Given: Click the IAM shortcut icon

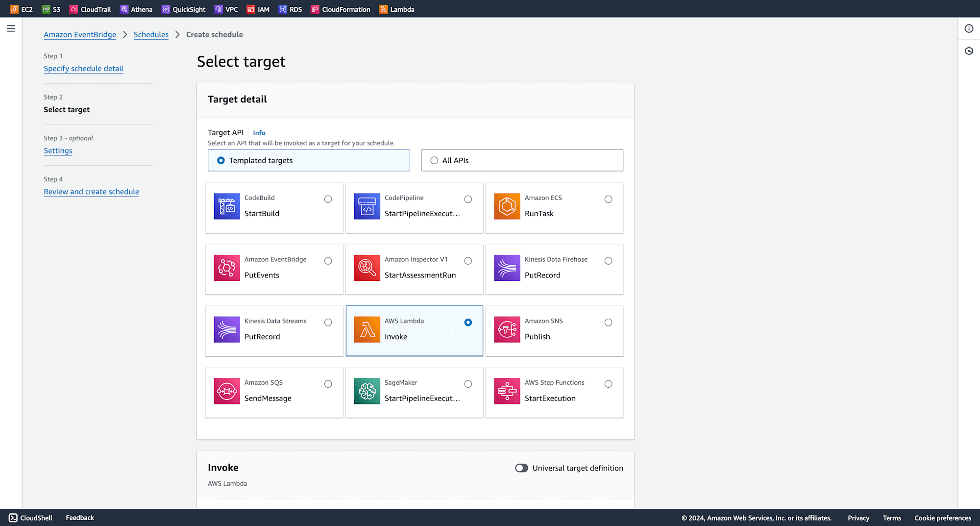Looking at the screenshot, I should pyautogui.click(x=251, y=9).
